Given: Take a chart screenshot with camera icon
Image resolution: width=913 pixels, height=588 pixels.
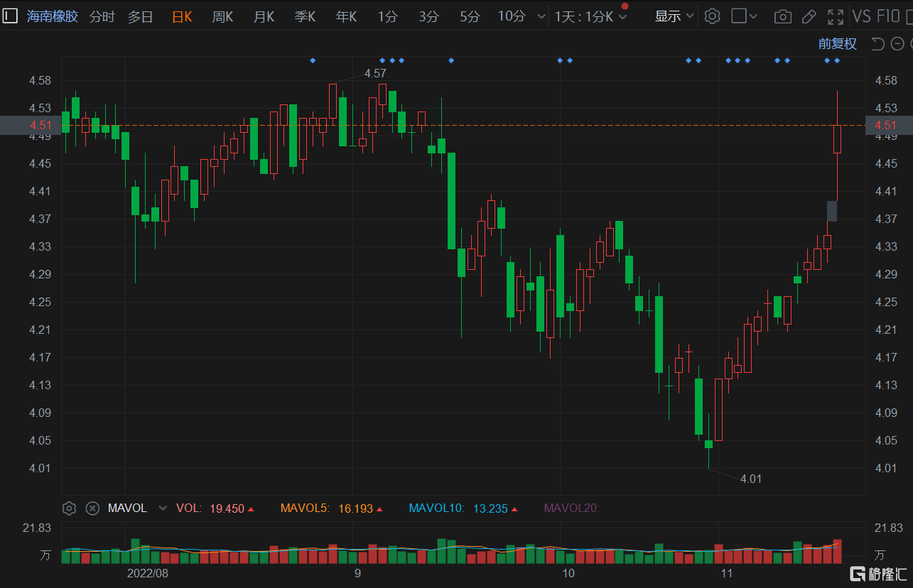Looking at the screenshot, I should [782, 16].
